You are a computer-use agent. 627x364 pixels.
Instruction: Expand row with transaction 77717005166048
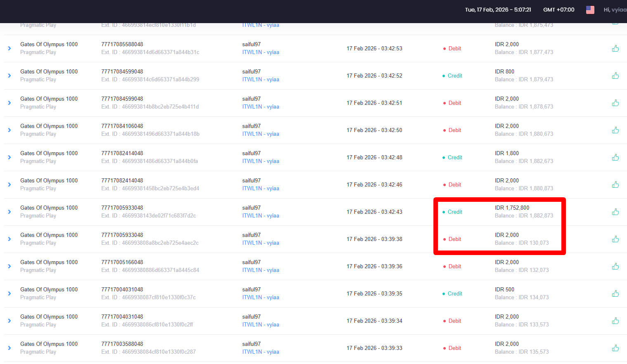coord(9,266)
